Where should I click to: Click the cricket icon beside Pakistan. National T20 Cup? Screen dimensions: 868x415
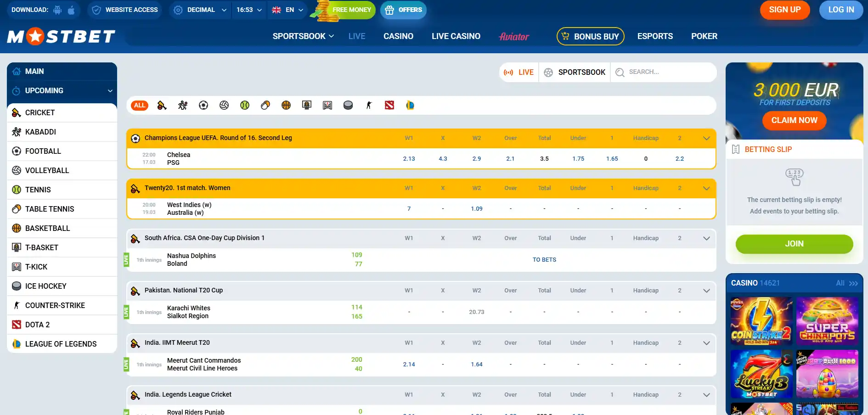click(135, 291)
